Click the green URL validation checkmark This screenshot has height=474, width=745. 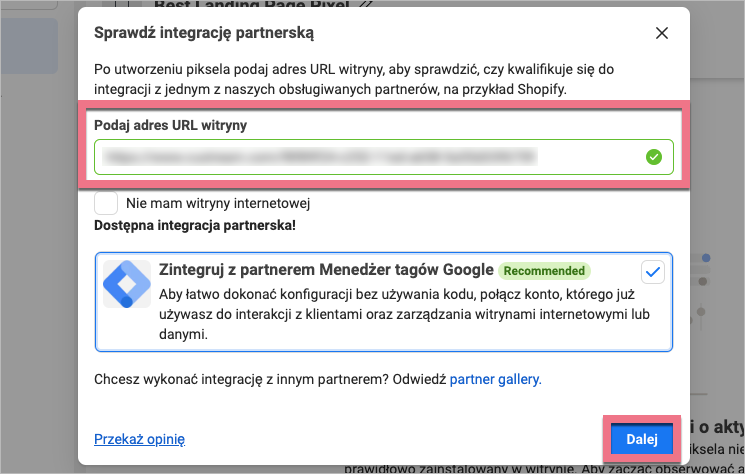pos(653,157)
